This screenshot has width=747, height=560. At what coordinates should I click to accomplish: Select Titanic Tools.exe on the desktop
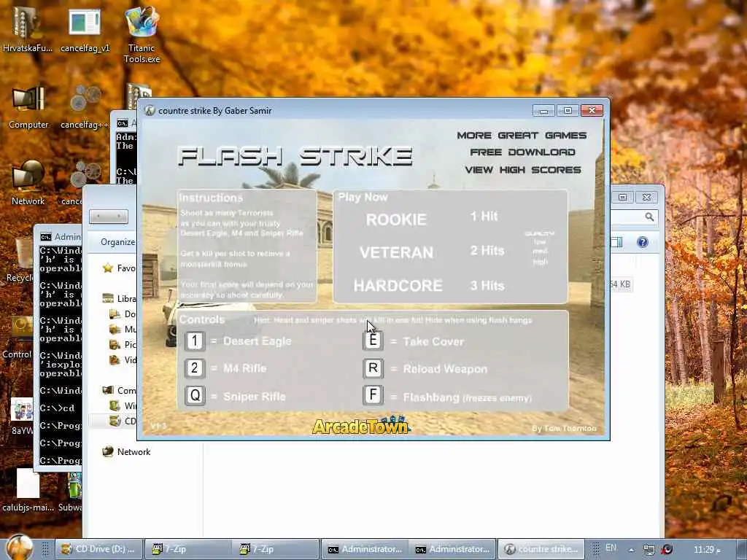point(142,34)
